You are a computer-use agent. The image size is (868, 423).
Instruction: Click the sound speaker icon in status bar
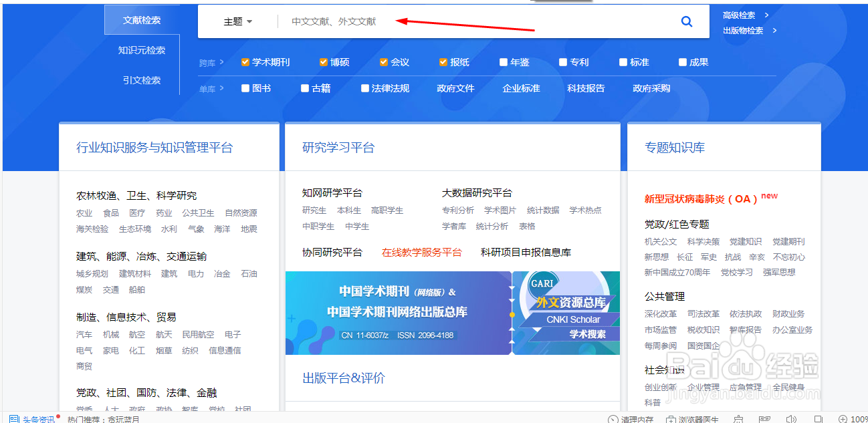[x=792, y=419]
